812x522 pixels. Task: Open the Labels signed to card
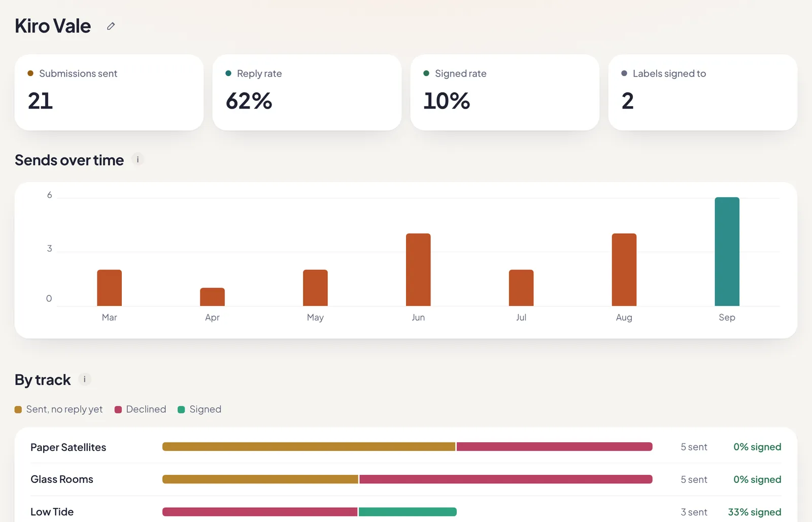click(x=703, y=92)
